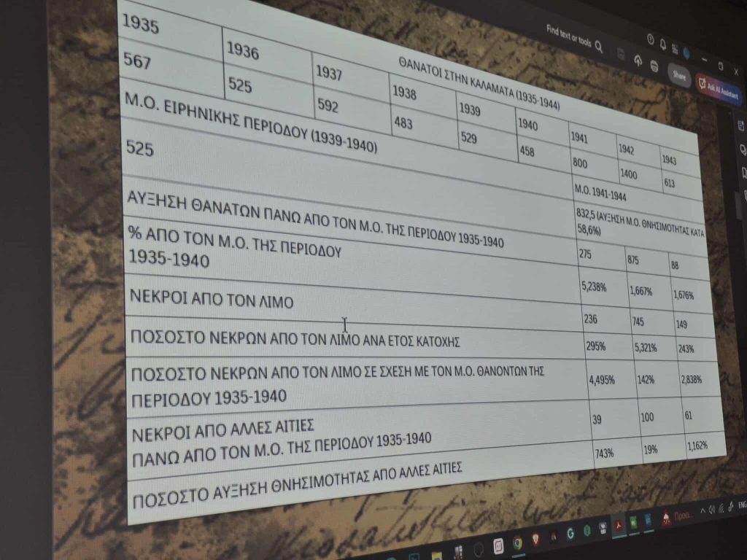Open the notifications bell
747x560 pixels.
(662, 43)
